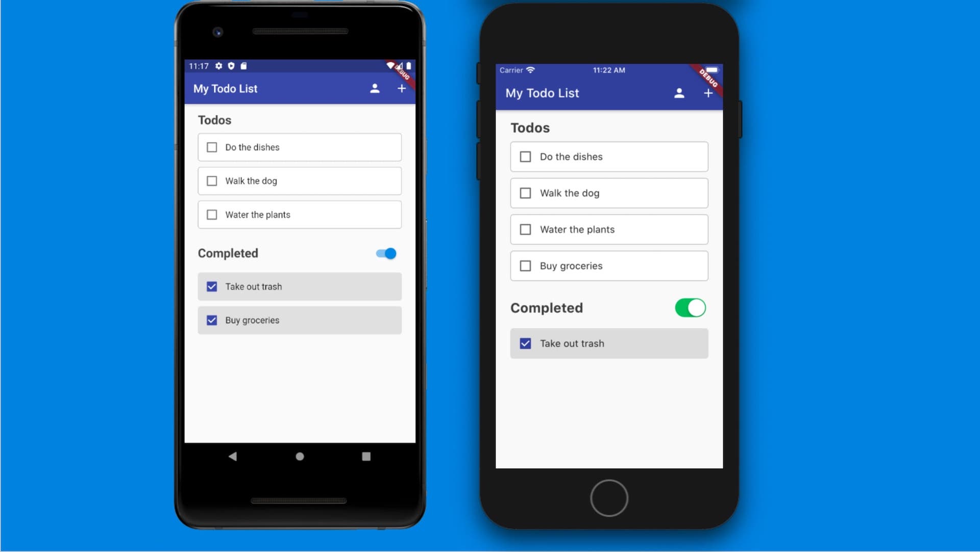Tap the profile icon on iOS
Screen dimensions: 980x552
[x=678, y=93]
